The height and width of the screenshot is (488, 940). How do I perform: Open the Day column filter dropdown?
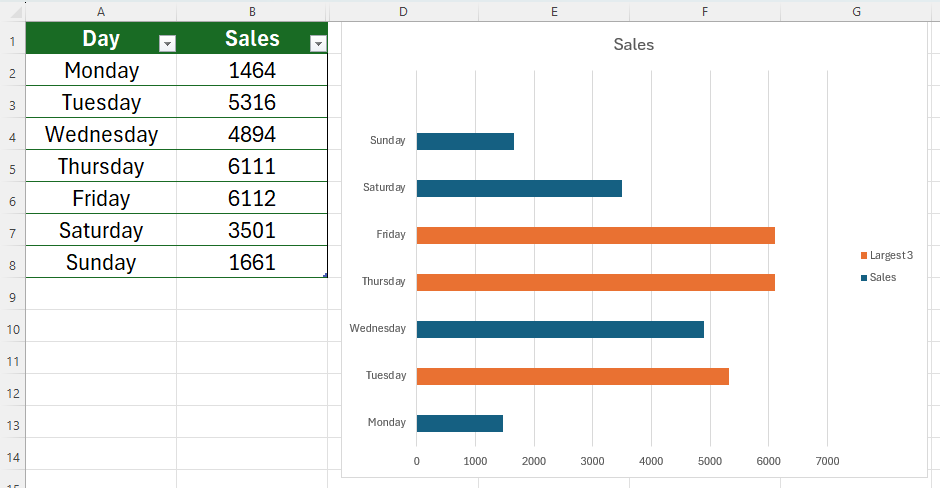(168, 43)
